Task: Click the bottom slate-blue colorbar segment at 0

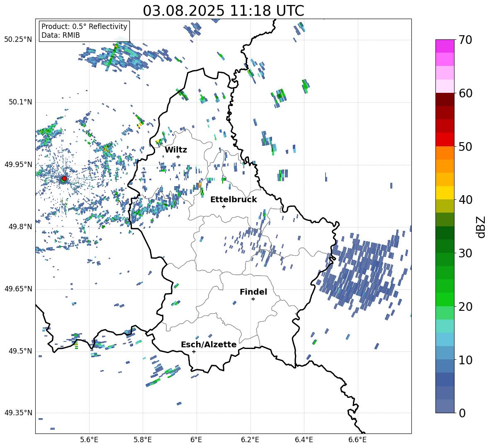Action: click(445, 406)
